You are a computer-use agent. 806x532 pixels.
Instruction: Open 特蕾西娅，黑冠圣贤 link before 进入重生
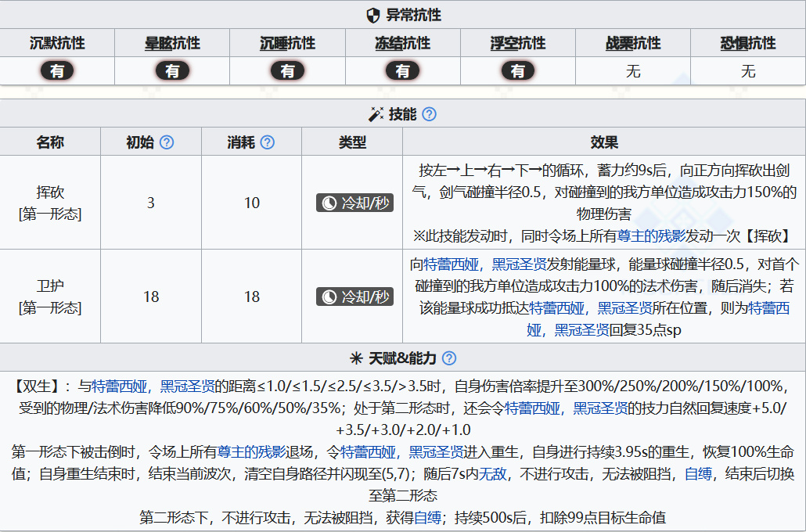point(402,452)
